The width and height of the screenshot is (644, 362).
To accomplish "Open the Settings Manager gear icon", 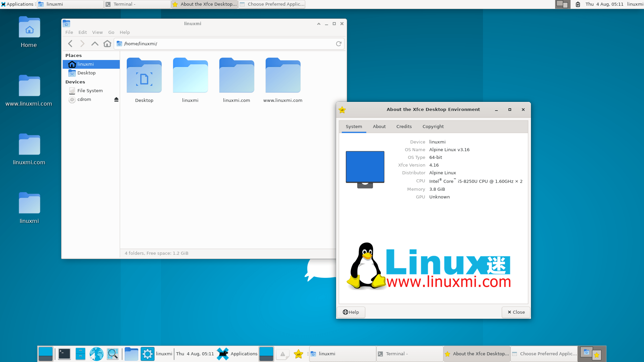I will coord(147,354).
